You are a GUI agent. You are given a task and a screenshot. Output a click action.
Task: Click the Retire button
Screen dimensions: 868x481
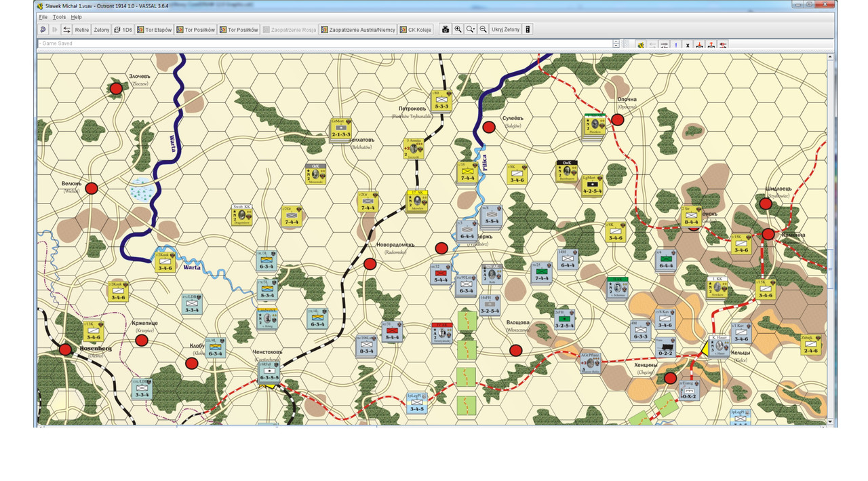pos(82,30)
